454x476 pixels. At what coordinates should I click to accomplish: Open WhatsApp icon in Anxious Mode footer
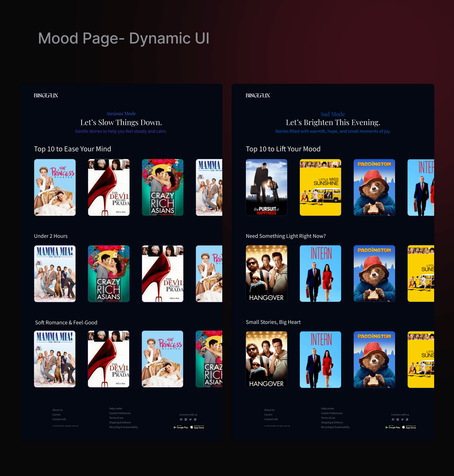195,420
